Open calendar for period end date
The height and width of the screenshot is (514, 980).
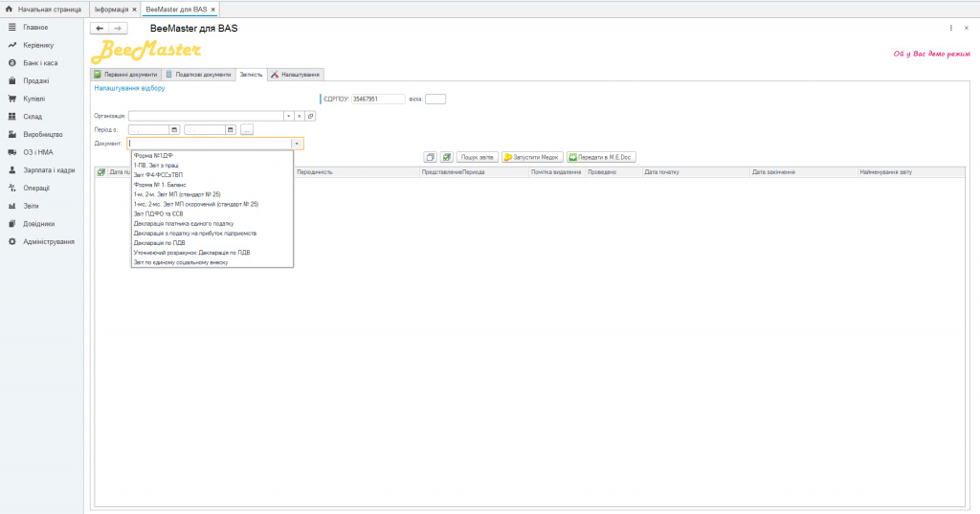pos(230,129)
